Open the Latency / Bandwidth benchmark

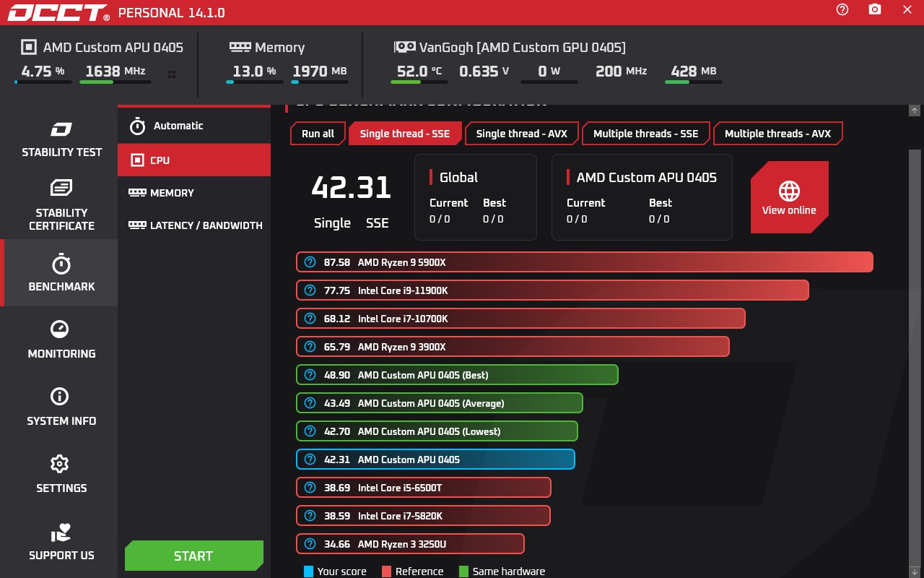click(194, 225)
